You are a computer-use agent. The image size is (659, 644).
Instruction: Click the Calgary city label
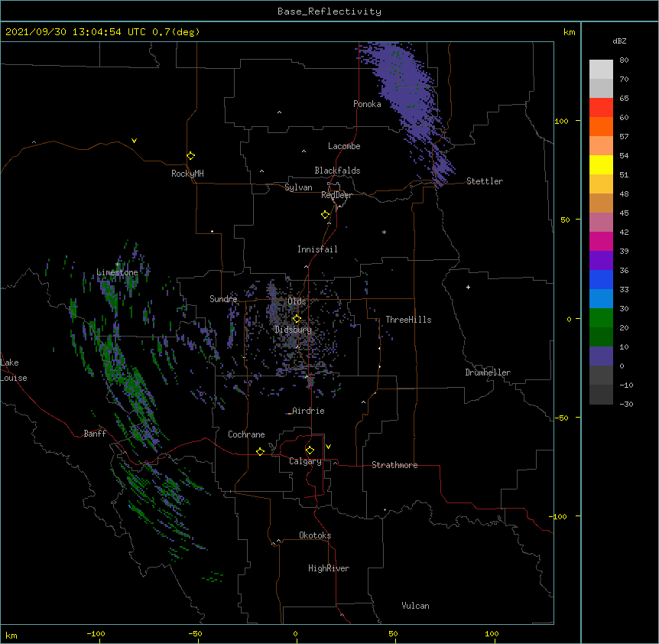pos(305,461)
